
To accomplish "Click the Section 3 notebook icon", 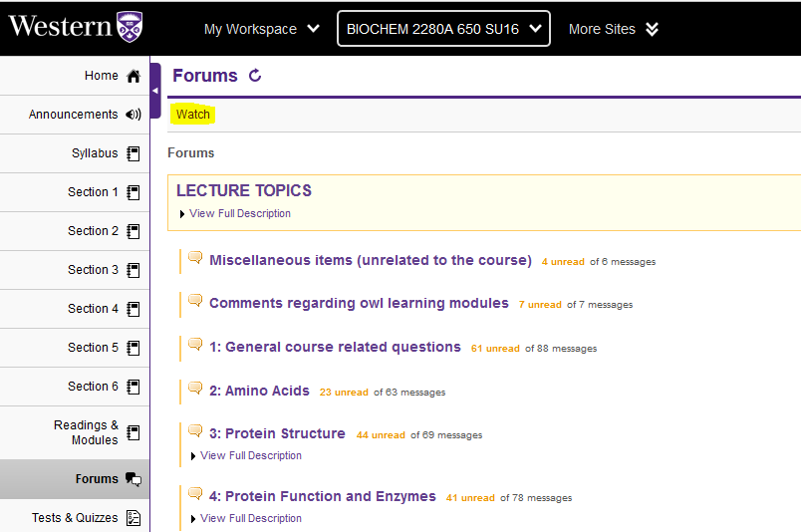I will pyautogui.click(x=133, y=270).
